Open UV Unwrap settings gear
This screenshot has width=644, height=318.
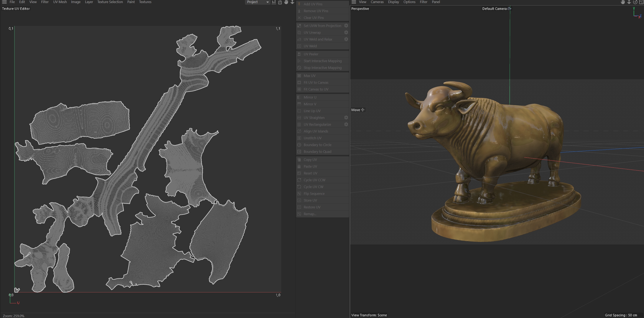click(x=346, y=32)
